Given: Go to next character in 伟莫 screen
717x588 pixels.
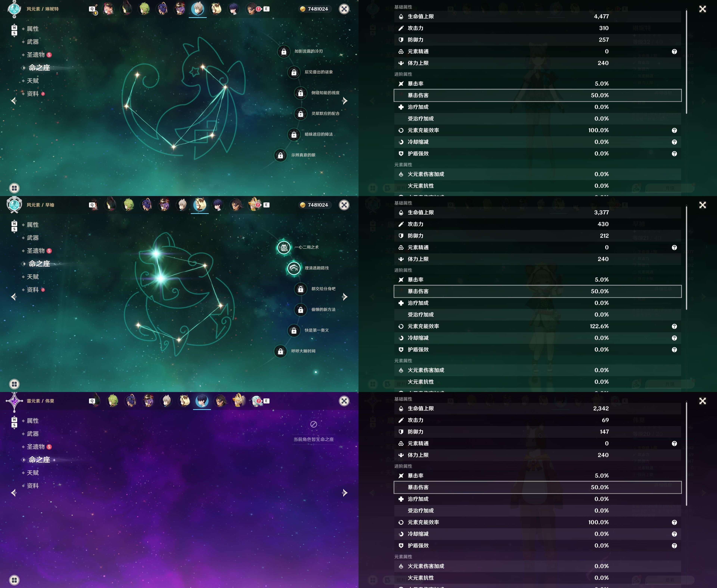Looking at the screenshot, I should (345, 492).
